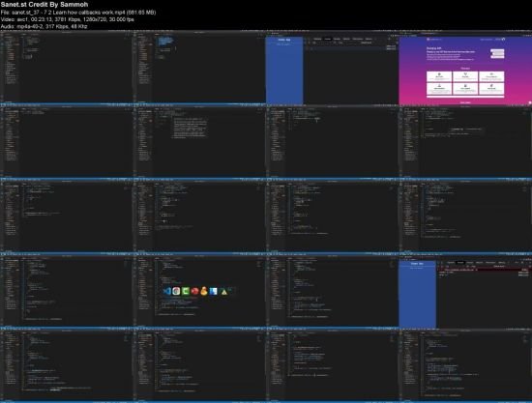The width and height of the screenshot is (532, 403).
Task: Click the GitHub icon on the pink API page
Action: point(503,40)
